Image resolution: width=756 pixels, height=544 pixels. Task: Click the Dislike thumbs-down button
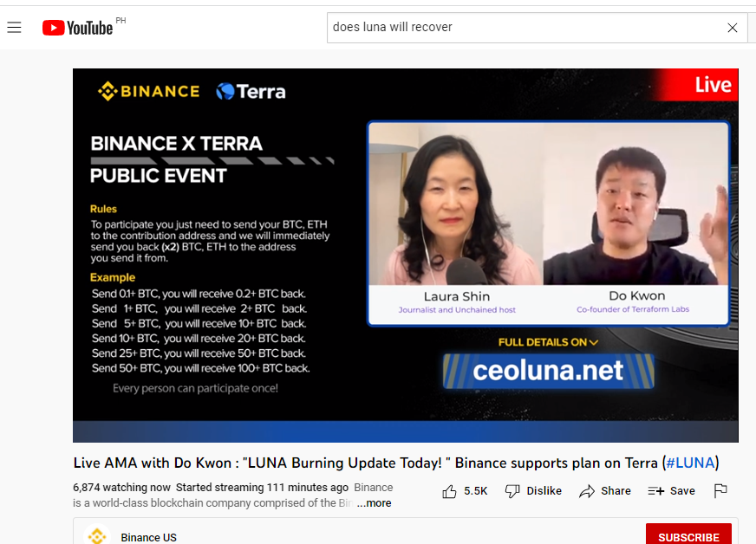click(533, 491)
